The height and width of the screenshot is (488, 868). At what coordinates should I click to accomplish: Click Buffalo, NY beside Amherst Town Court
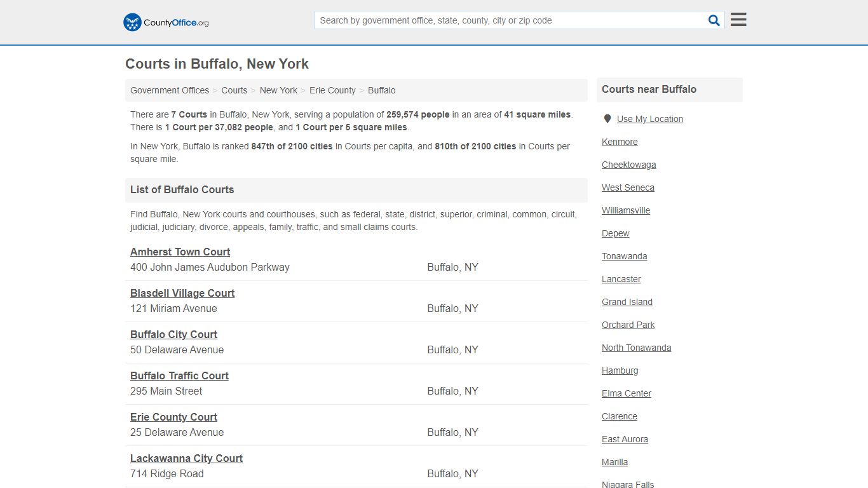click(x=452, y=267)
